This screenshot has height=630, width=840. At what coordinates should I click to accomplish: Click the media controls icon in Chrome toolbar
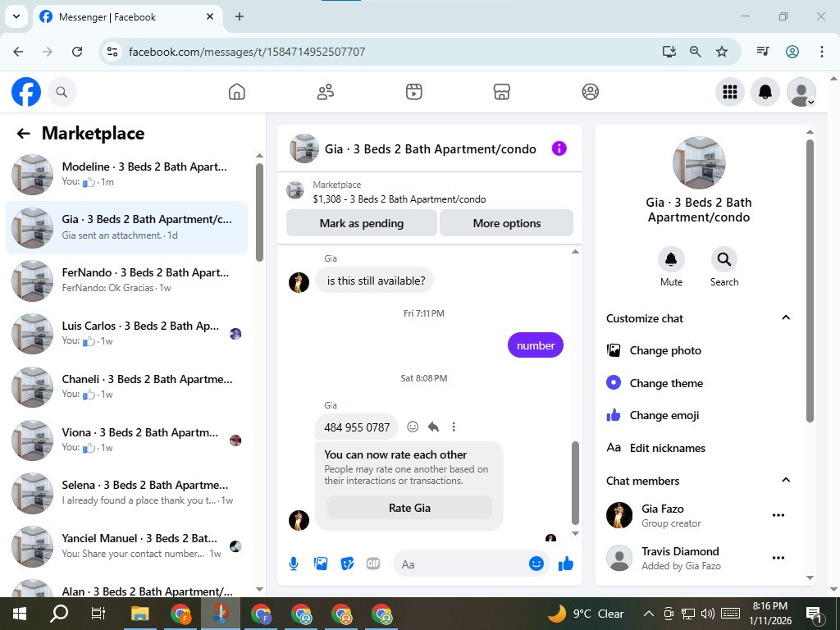pyautogui.click(x=763, y=52)
